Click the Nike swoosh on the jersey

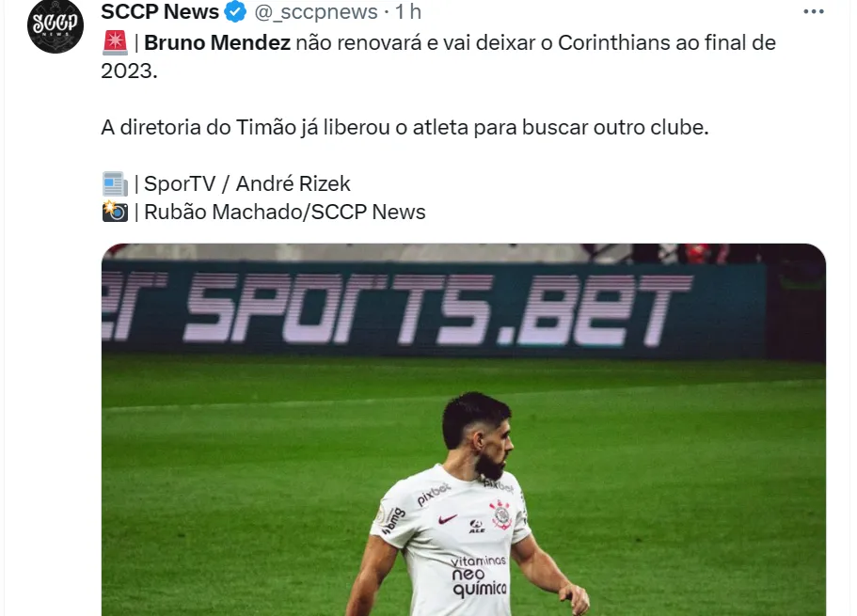[x=447, y=519]
